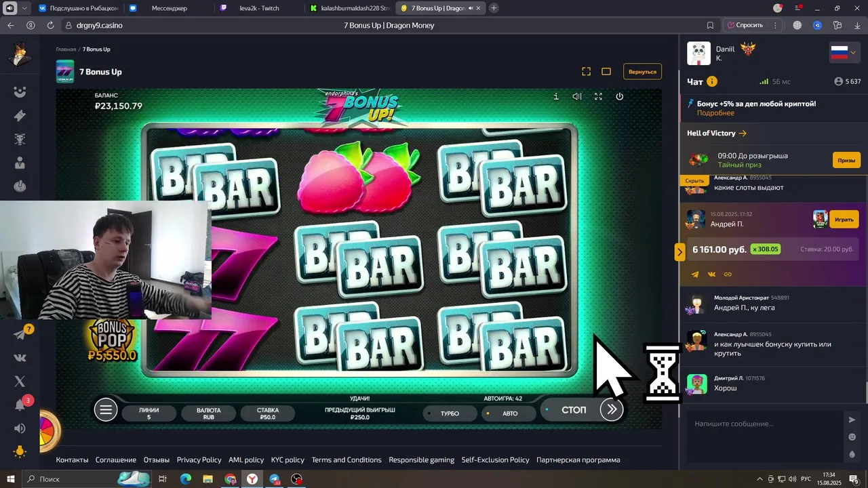The image size is (868, 488).
Task: Open browser tab list dropdown arrow
Action: 25,8
